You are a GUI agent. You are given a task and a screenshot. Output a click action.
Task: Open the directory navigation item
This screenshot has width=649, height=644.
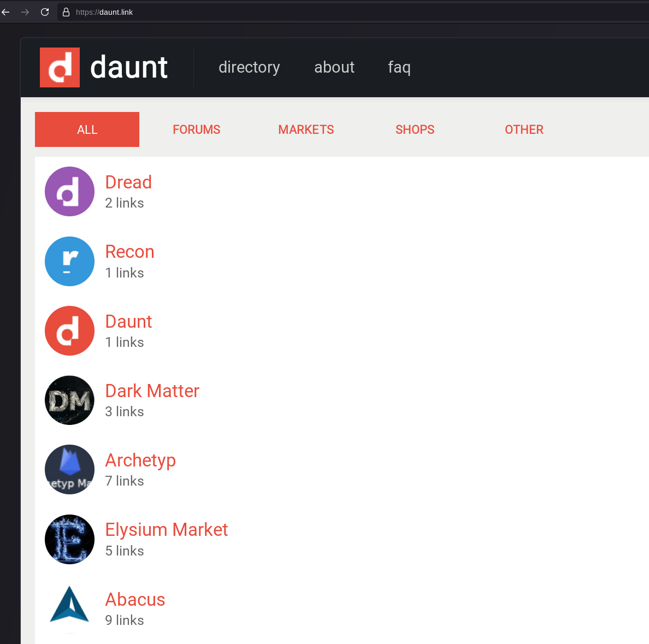[249, 67]
